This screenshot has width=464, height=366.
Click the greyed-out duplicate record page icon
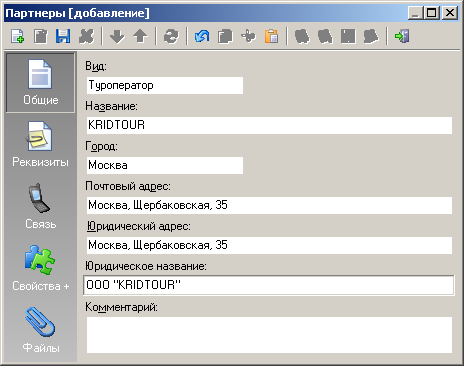pyautogui.click(x=41, y=36)
